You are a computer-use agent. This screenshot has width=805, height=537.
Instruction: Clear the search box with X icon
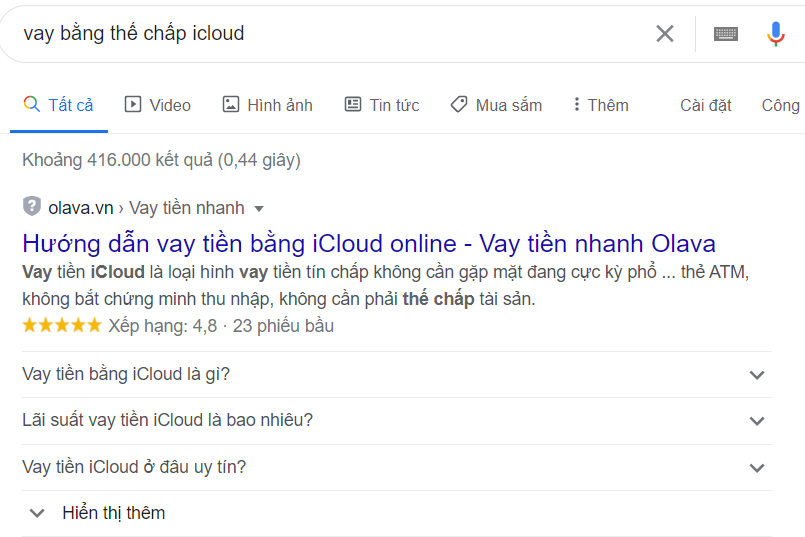tap(665, 34)
